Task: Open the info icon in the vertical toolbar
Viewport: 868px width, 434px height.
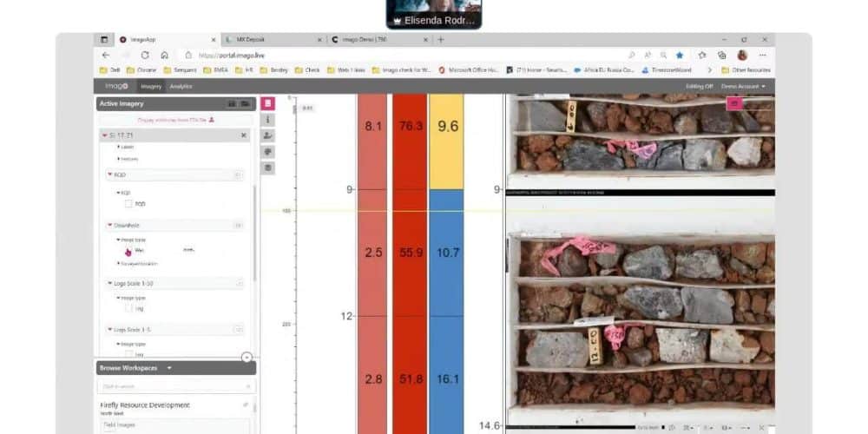Action: click(268, 119)
